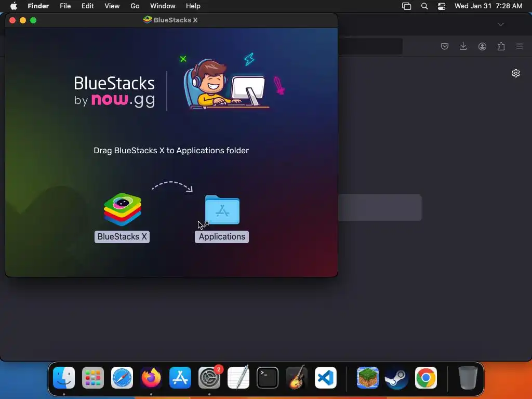Click the Firefox new tab search box
The height and width of the screenshot is (399, 532).
click(x=380, y=208)
